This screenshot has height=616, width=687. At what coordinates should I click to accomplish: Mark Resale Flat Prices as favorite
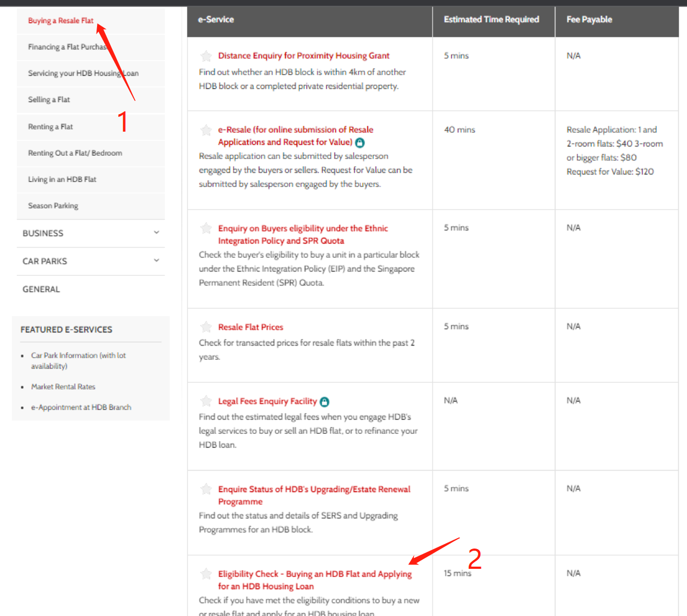pos(206,327)
